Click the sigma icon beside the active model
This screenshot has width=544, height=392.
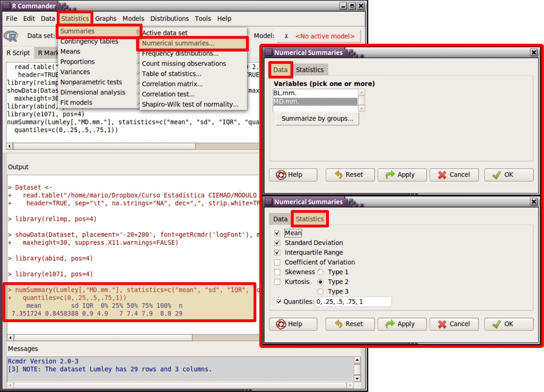pyautogui.click(x=286, y=36)
